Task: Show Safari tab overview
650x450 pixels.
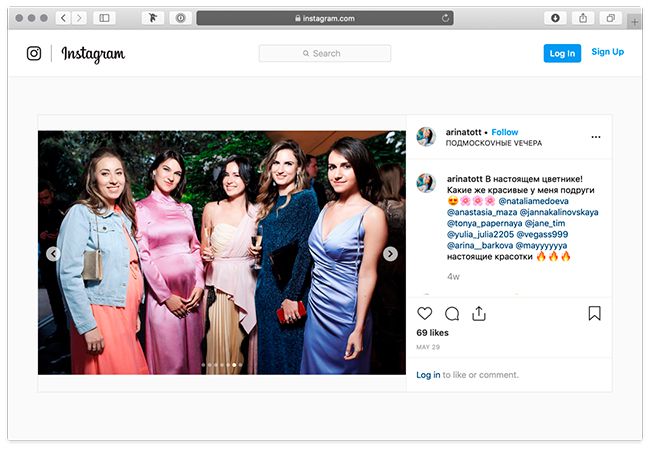Action: pyautogui.click(x=609, y=18)
